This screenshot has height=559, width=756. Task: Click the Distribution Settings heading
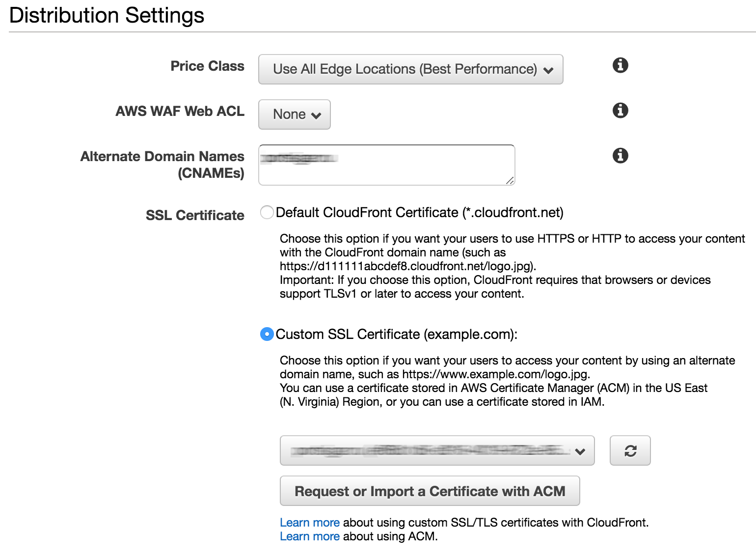tap(107, 15)
